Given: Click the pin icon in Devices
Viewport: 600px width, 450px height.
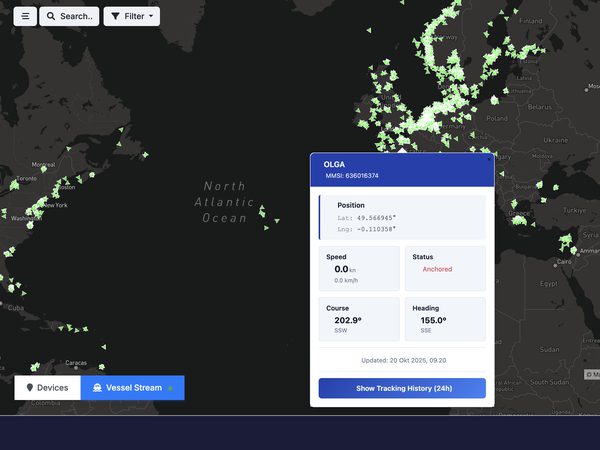Looking at the screenshot, I should coord(29,387).
